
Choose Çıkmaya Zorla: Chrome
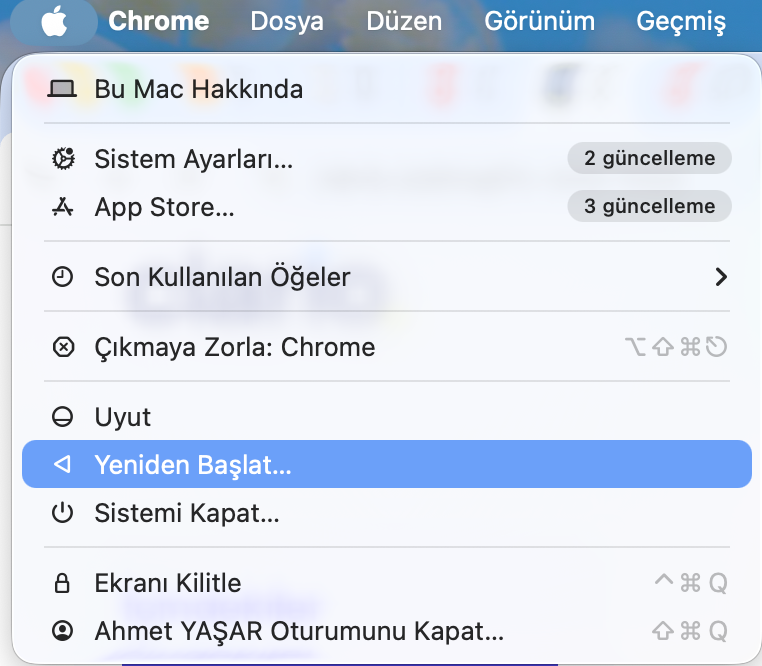(387, 347)
